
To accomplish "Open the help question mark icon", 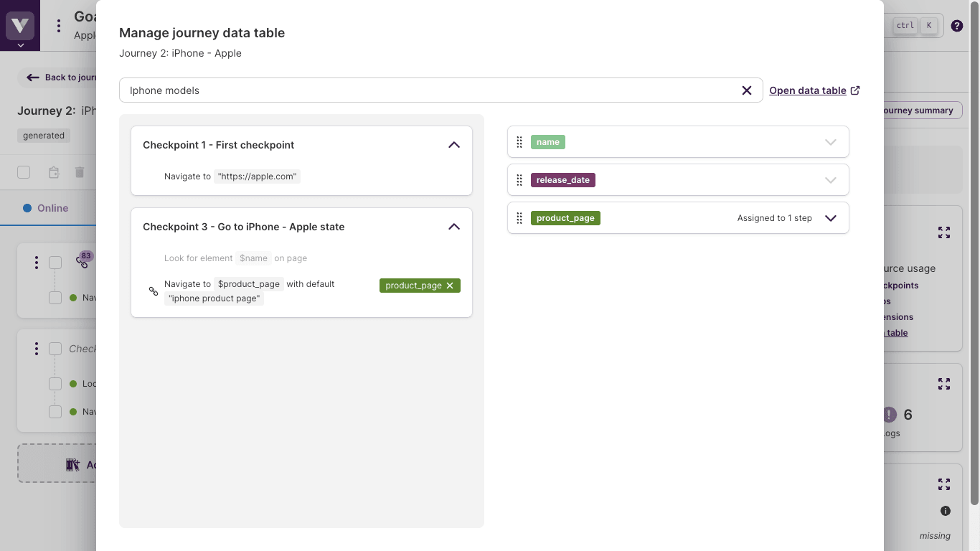I will click(x=956, y=26).
